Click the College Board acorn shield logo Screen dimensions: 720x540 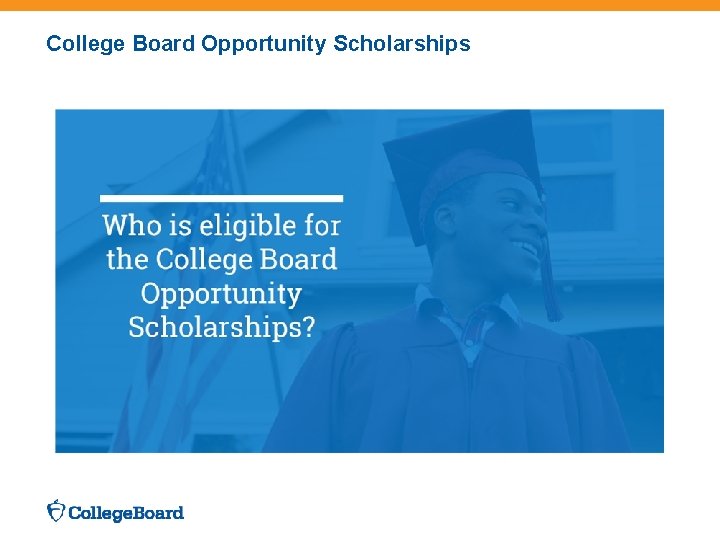(x=56, y=511)
